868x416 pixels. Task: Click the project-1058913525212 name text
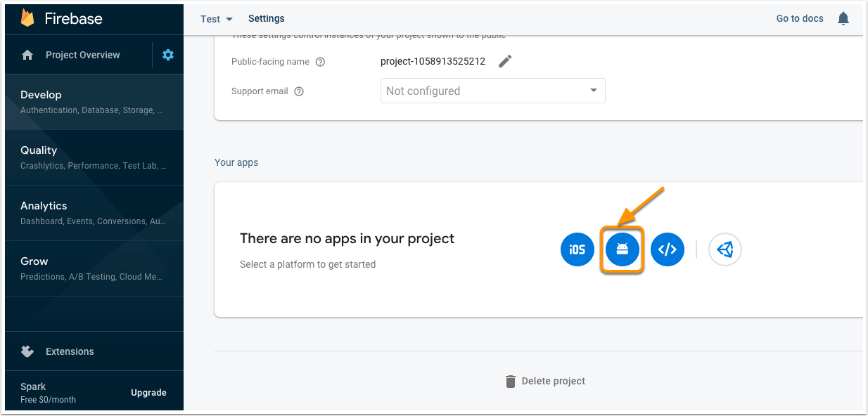433,61
